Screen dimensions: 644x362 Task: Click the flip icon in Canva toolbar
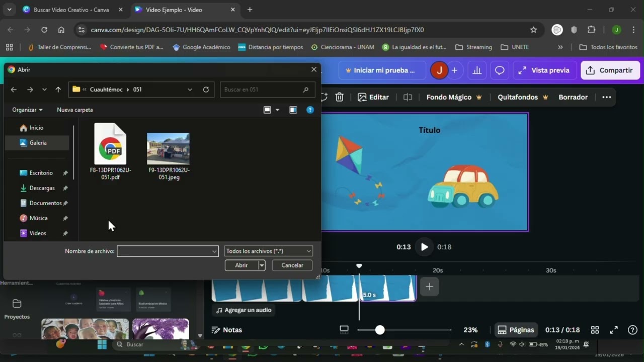click(x=408, y=97)
